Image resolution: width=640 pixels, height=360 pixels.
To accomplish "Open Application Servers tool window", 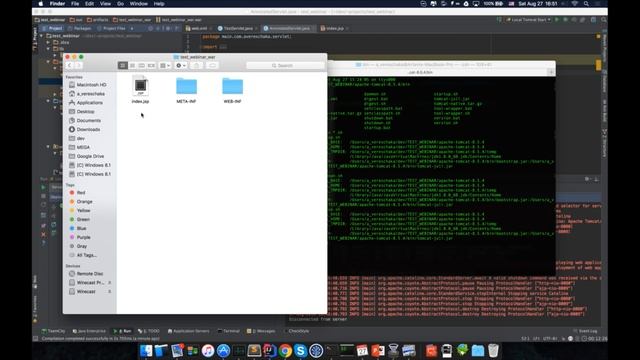I will coord(189,331).
